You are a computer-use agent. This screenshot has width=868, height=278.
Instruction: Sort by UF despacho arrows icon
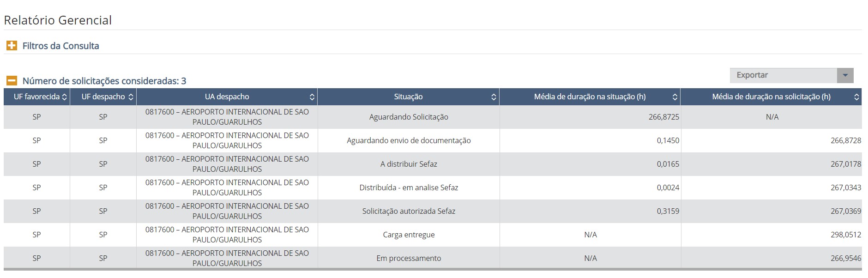click(131, 97)
